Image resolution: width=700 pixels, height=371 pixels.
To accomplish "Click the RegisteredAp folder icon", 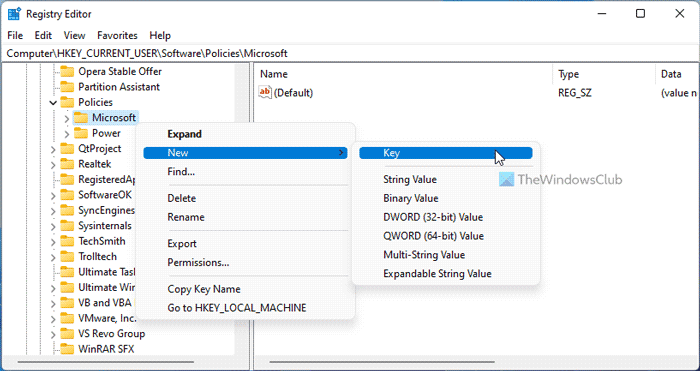I will pos(67,179).
